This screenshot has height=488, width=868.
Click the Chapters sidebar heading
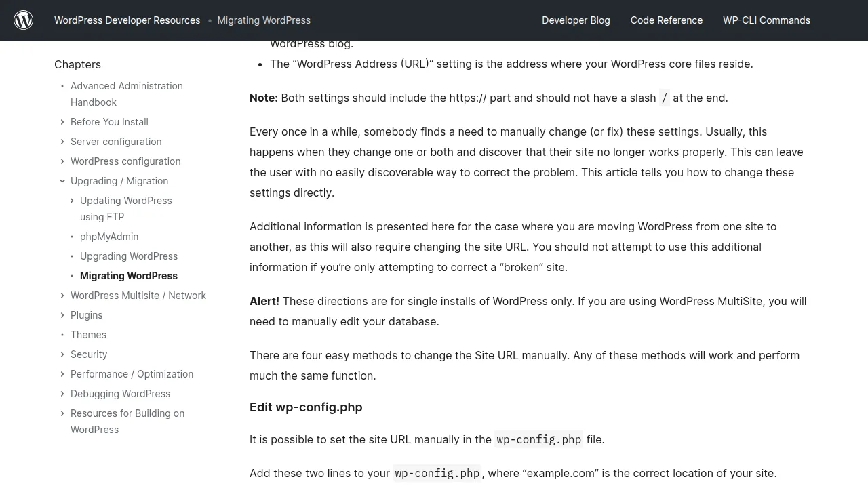coord(77,64)
